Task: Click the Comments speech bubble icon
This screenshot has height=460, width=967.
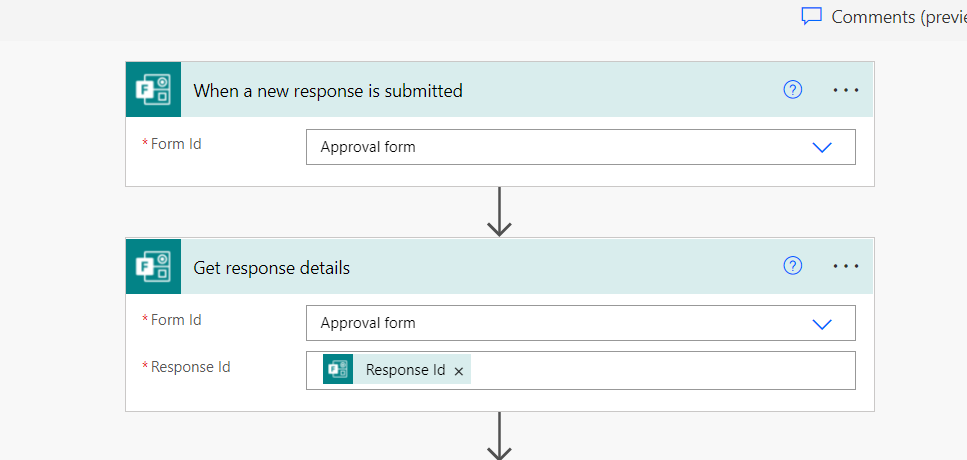Action: (x=812, y=17)
